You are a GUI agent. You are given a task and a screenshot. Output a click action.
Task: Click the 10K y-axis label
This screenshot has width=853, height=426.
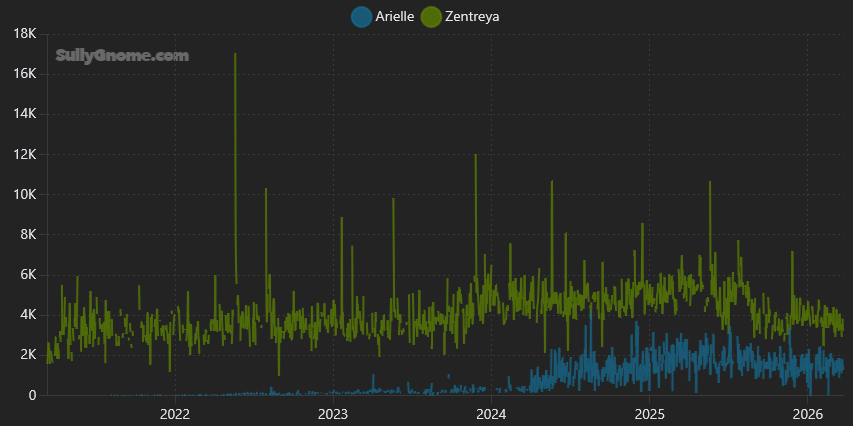[24, 195]
